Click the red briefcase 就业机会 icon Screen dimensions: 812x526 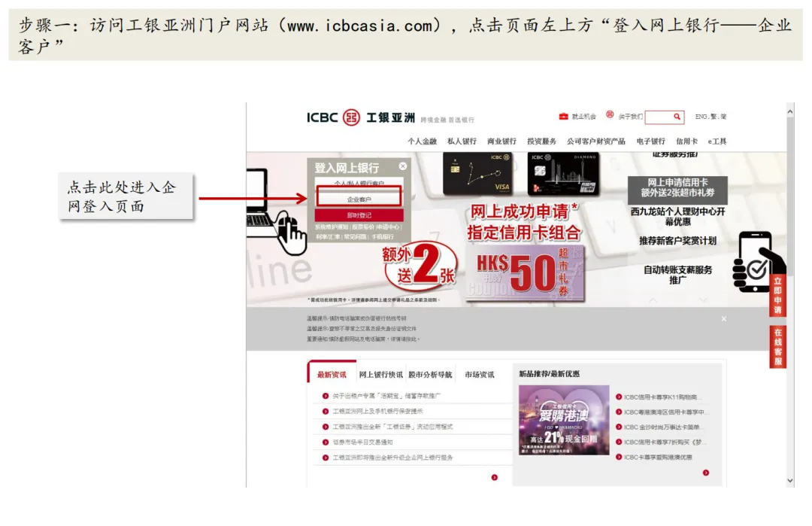click(563, 117)
